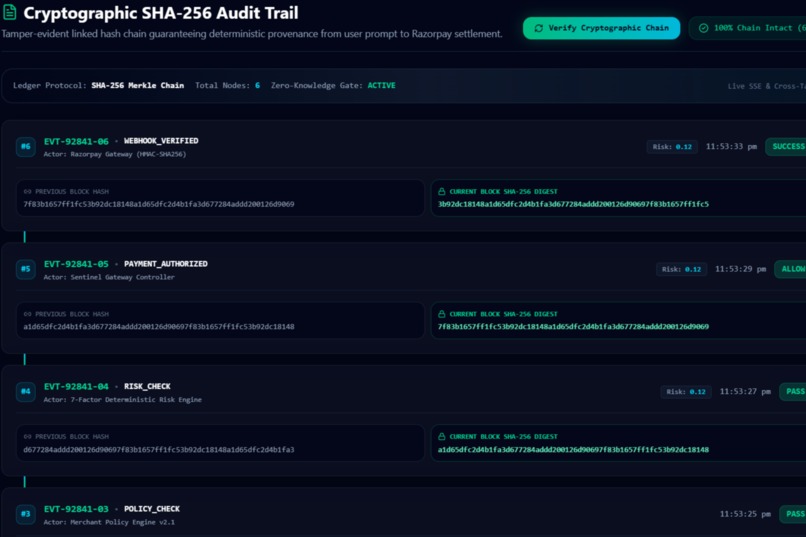Screen dimensions: 806x537
Task: Select current digest starting a1d65dfc in event 04
Action: tap(573, 450)
